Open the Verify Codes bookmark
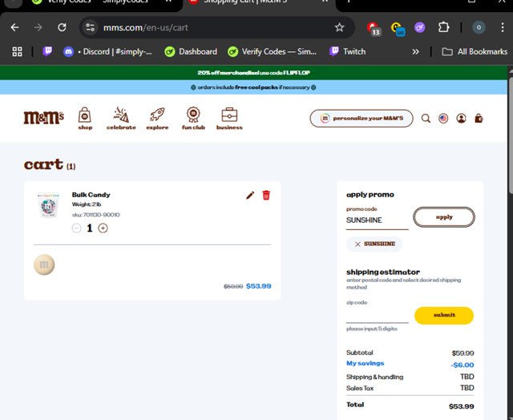513x420 pixels. (x=273, y=51)
